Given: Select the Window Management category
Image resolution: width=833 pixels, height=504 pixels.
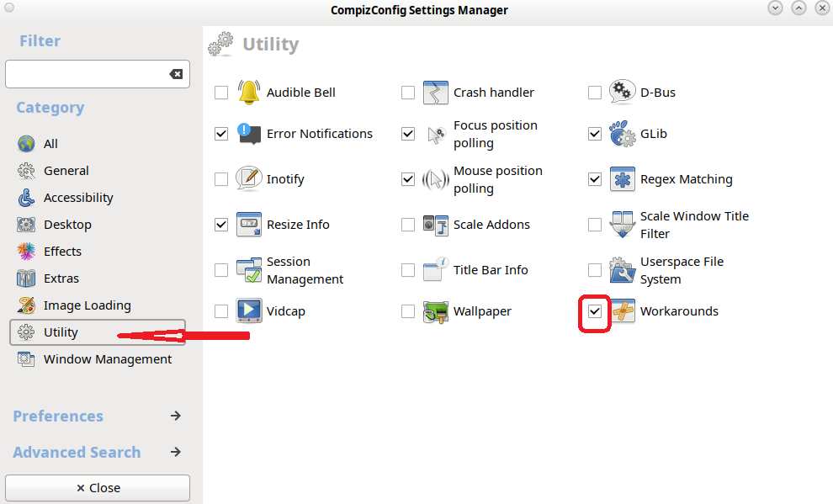Looking at the screenshot, I should tap(98, 359).
